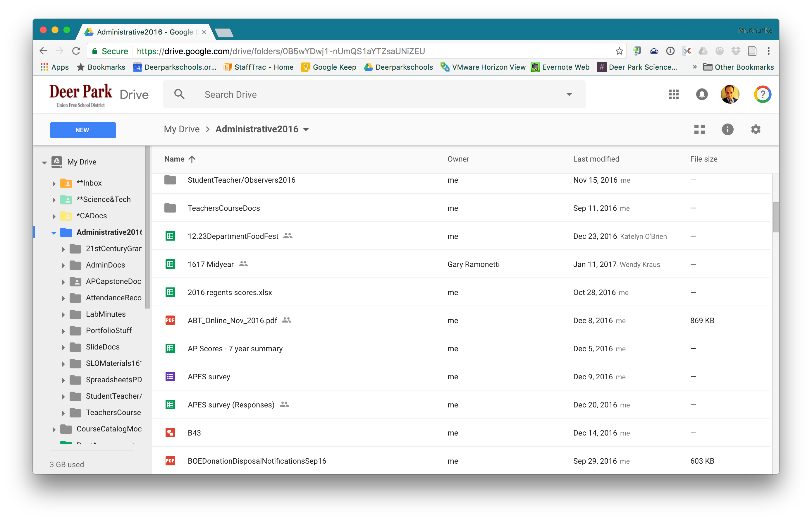Open the Other Bookmarks folder
This screenshot has height=521, width=812.
coord(739,67)
